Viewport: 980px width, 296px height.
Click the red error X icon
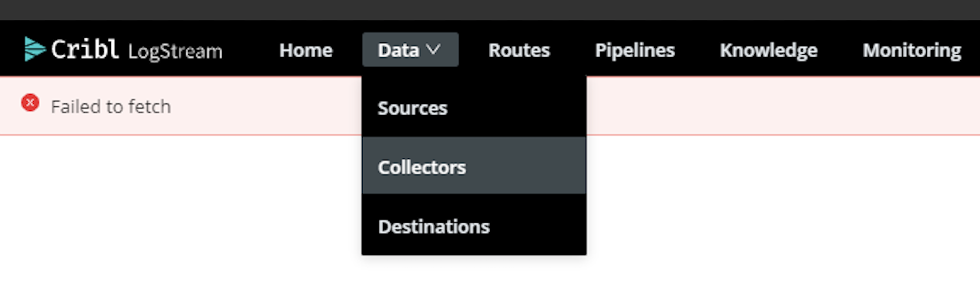pyautogui.click(x=30, y=103)
